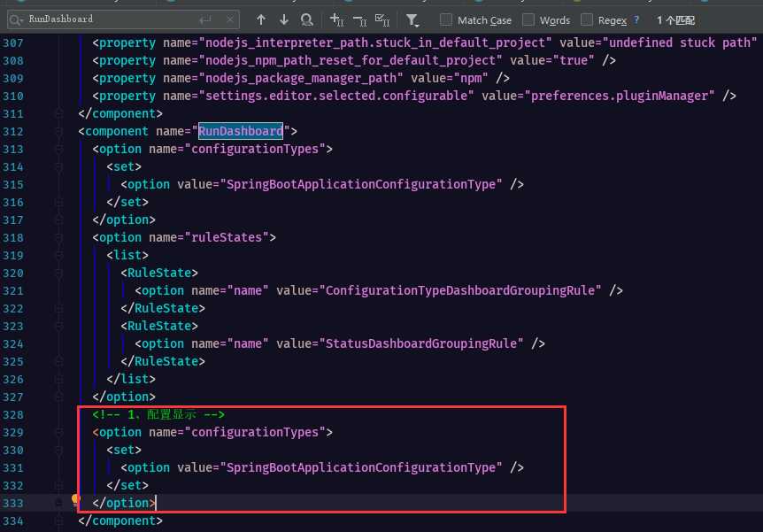Screen dimensions: 763x532
Task: Click "nodejs_npm_path_reset_for_default_project" property name
Action: coord(351,60)
